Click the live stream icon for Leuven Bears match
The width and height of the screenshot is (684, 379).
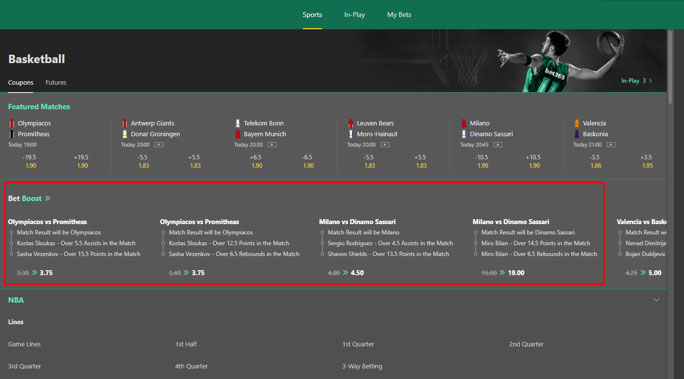pos(385,144)
